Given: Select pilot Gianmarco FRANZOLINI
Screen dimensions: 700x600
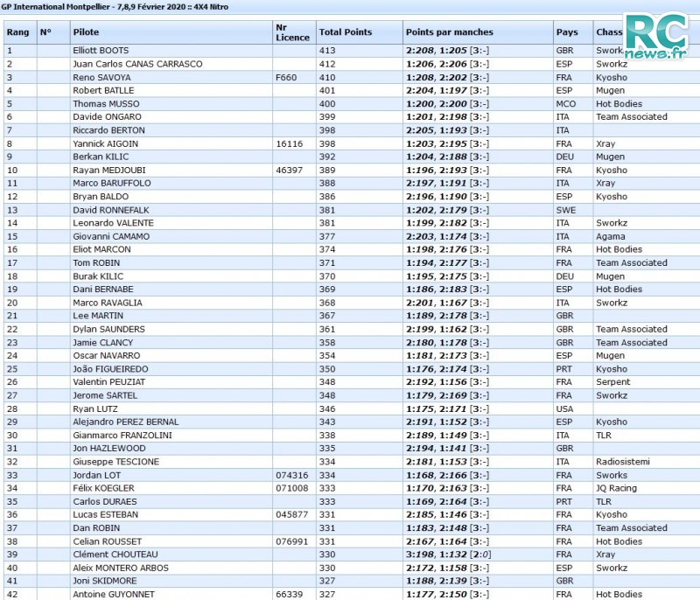Looking at the screenshot, I should pyautogui.click(x=122, y=435).
